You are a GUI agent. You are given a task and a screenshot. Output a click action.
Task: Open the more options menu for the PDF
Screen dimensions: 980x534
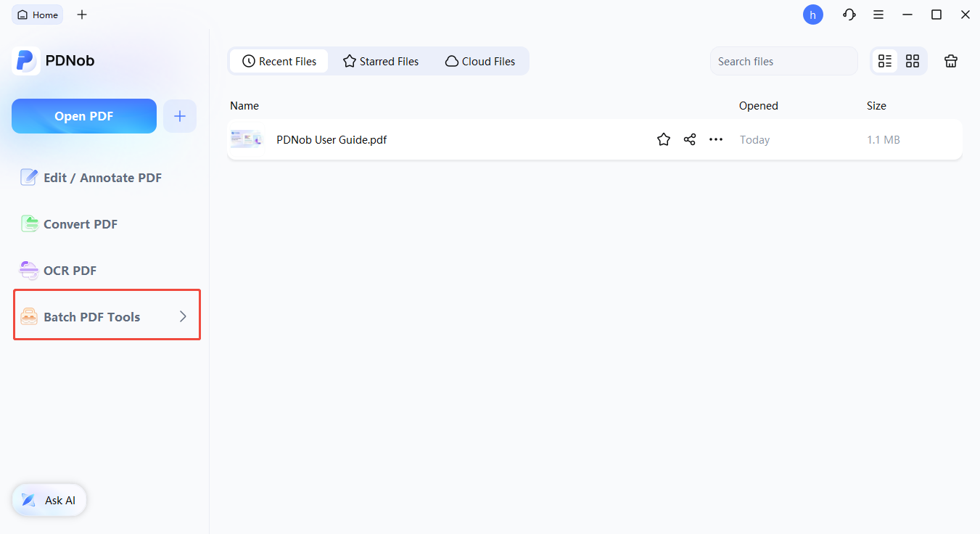click(x=716, y=139)
